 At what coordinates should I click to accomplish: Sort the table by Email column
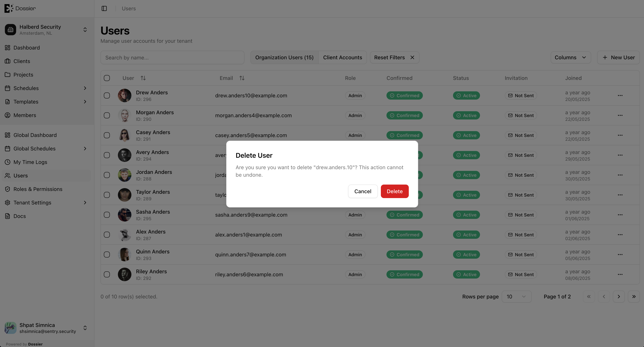point(242,78)
